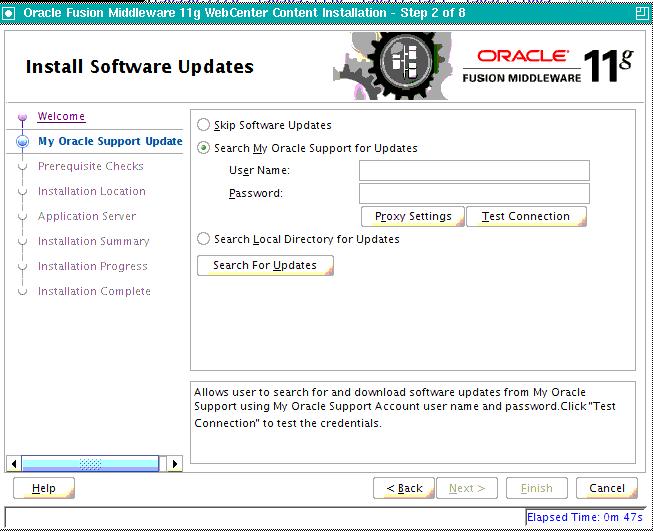The width and height of the screenshot is (653, 531).
Task: Open Proxy Settings dialog
Action: [x=413, y=216]
